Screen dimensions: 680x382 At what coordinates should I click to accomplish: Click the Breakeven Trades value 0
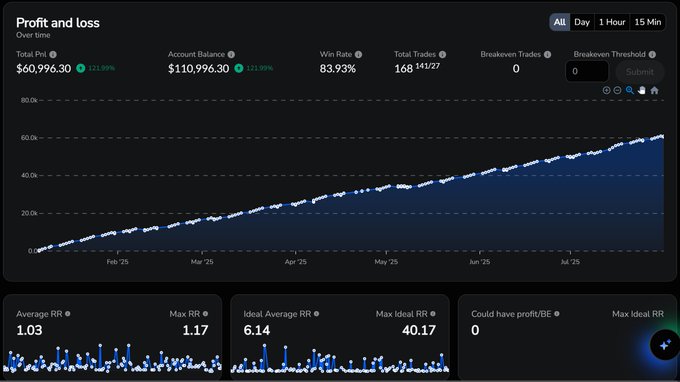coord(516,69)
